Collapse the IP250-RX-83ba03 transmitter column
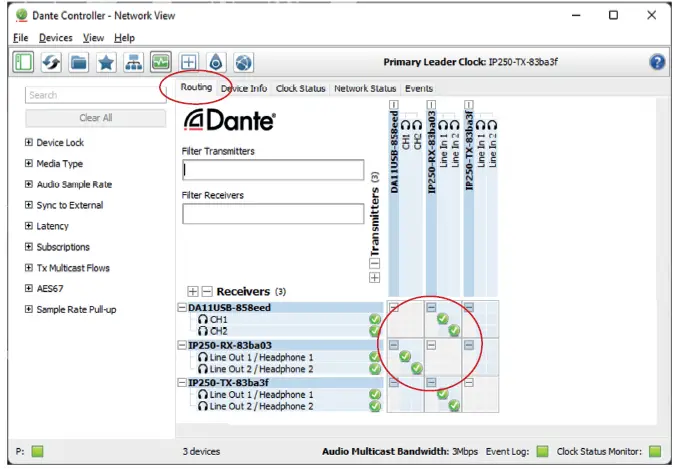Screen dimensions: 677x469 point(431,105)
